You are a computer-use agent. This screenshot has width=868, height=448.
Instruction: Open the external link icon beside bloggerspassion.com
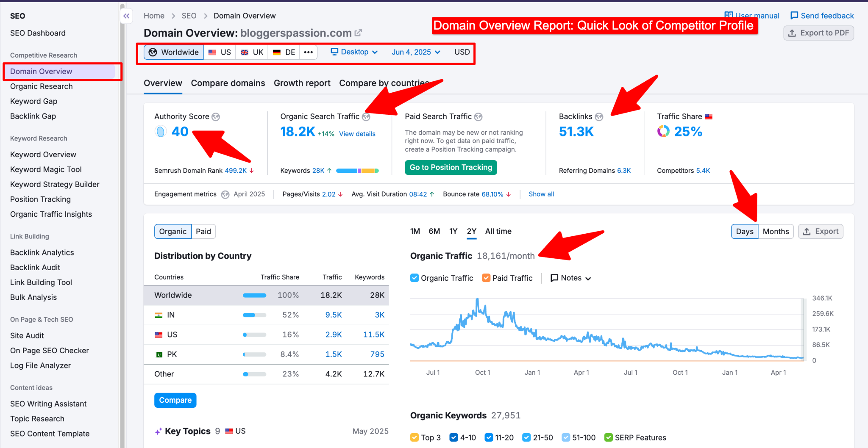pos(358,33)
